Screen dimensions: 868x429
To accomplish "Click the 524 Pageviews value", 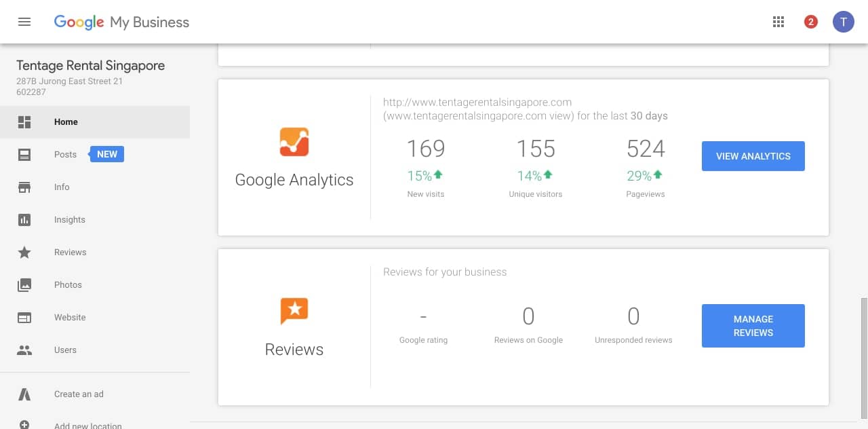I will click(646, 149).
